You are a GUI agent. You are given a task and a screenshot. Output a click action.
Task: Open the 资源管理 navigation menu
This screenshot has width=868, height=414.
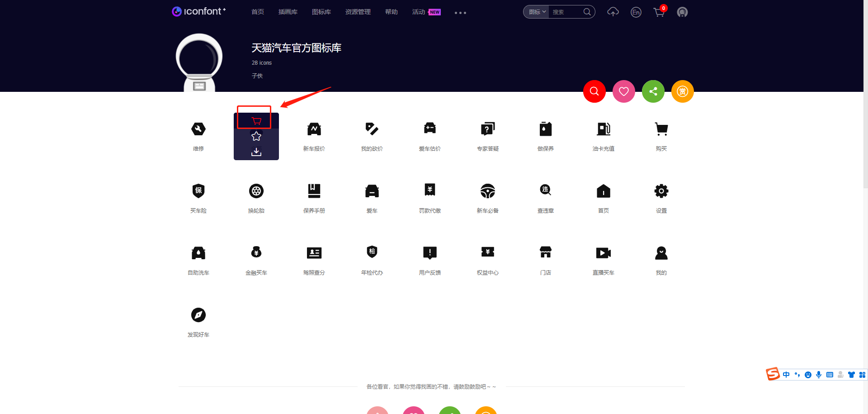point(358,12)
